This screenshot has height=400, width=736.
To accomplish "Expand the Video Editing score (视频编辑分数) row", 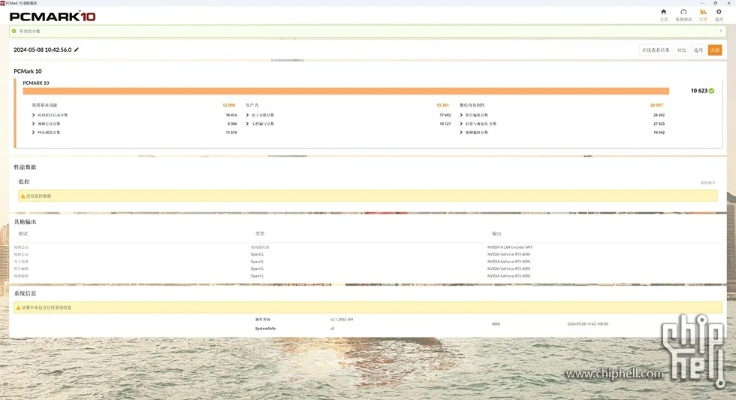I will [461, 132].
